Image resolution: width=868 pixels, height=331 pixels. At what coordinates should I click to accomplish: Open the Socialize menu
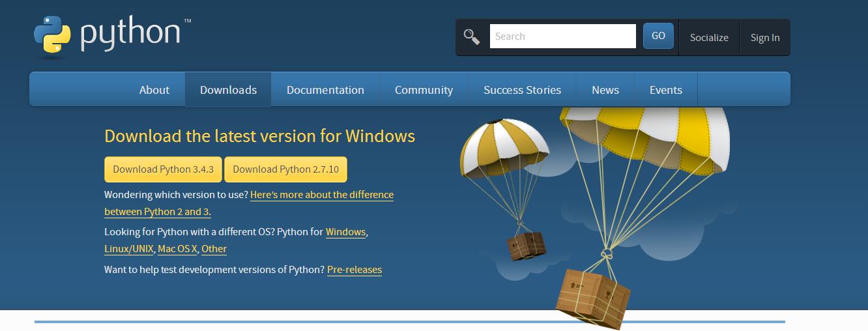[x=709, y=37]
